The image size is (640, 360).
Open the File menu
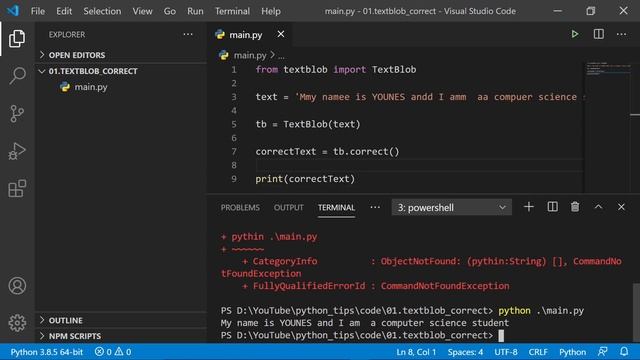[x=38, y=11]
